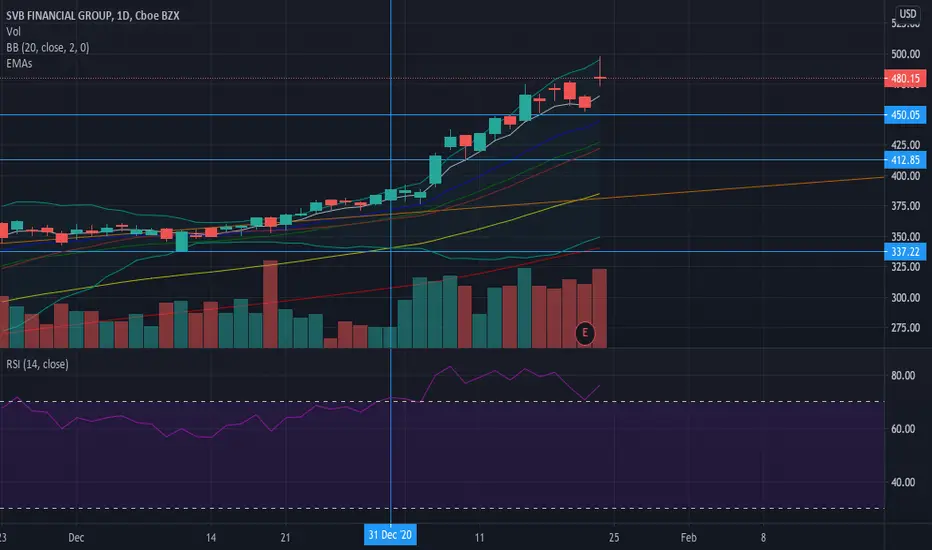Select the EMAs indicator label
This screenshot has height=550, width=932.
[x=19, y=63]
